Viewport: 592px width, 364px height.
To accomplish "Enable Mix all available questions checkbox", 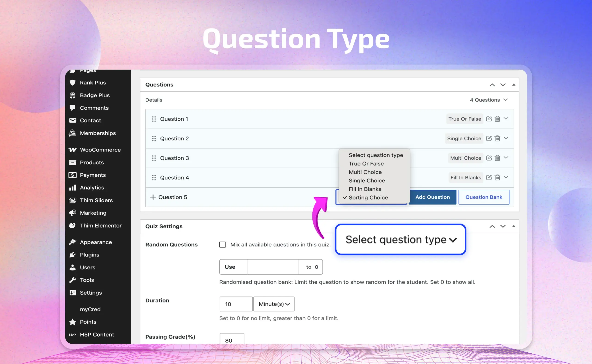I will (222, 245).
